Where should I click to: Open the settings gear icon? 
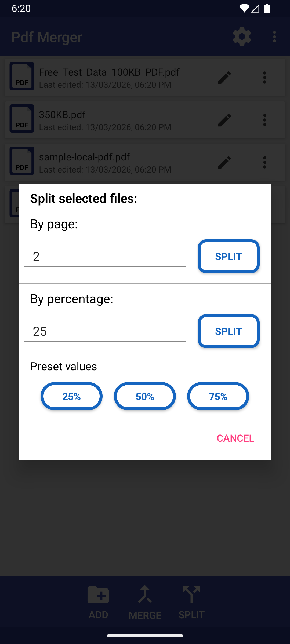242,36
